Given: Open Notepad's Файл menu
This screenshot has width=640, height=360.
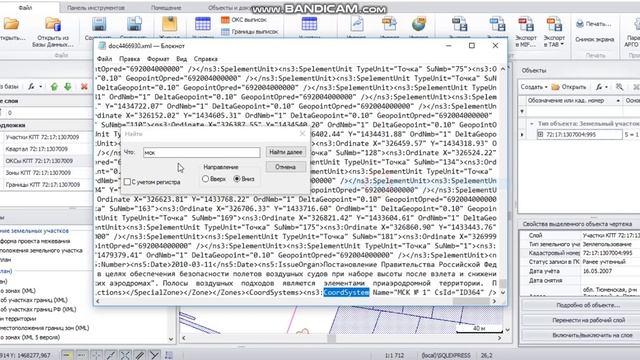Looking at the screenshot, I should (104, 59).
